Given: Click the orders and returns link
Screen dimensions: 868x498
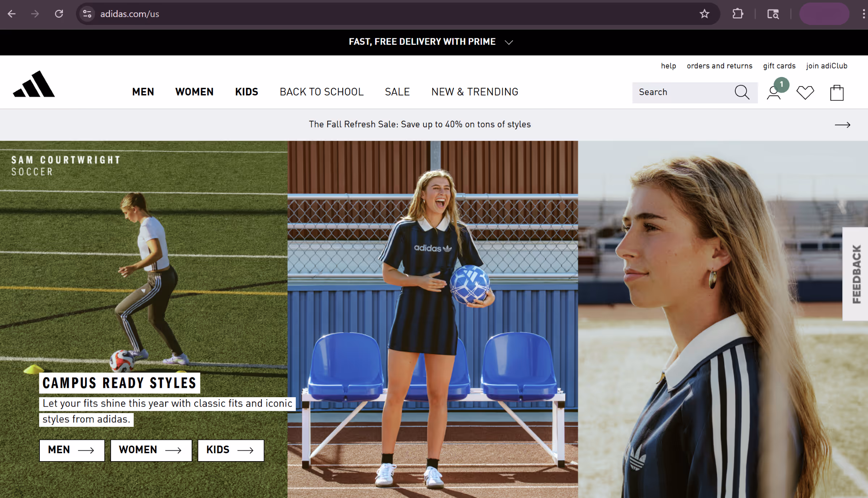Looking at the screenshot, I should coord(719,66).
